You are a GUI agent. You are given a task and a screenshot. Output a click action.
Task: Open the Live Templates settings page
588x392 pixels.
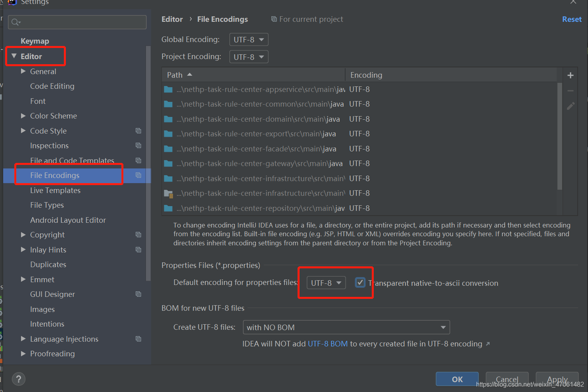[55, 190]
